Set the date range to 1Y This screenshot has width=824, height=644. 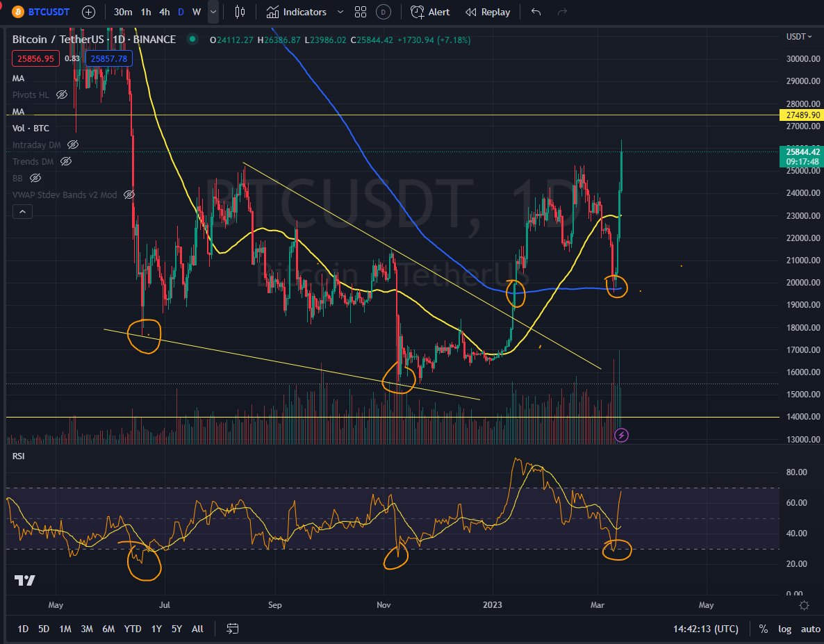click(x=156, y=629)
